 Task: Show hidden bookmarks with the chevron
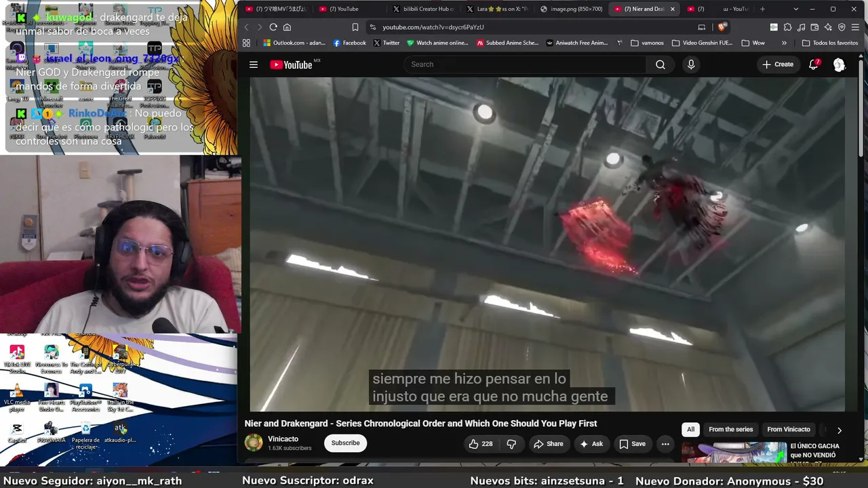[x=784, y=43]
